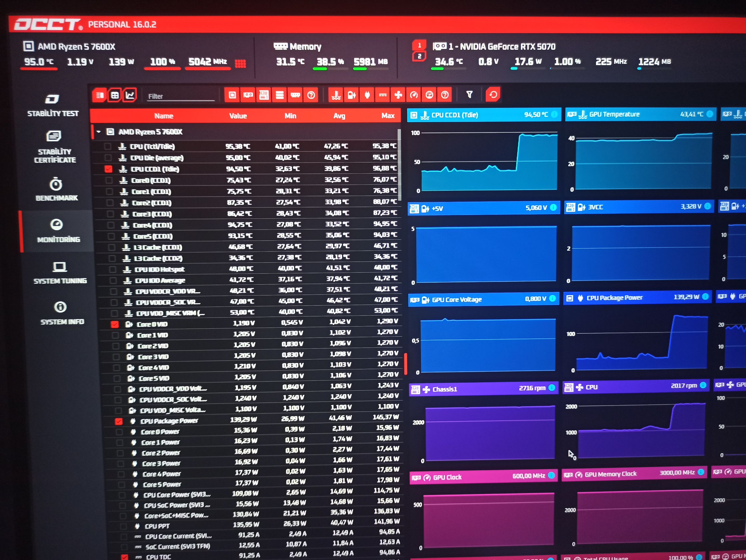Sort by the Min column header

click(290, 116)
